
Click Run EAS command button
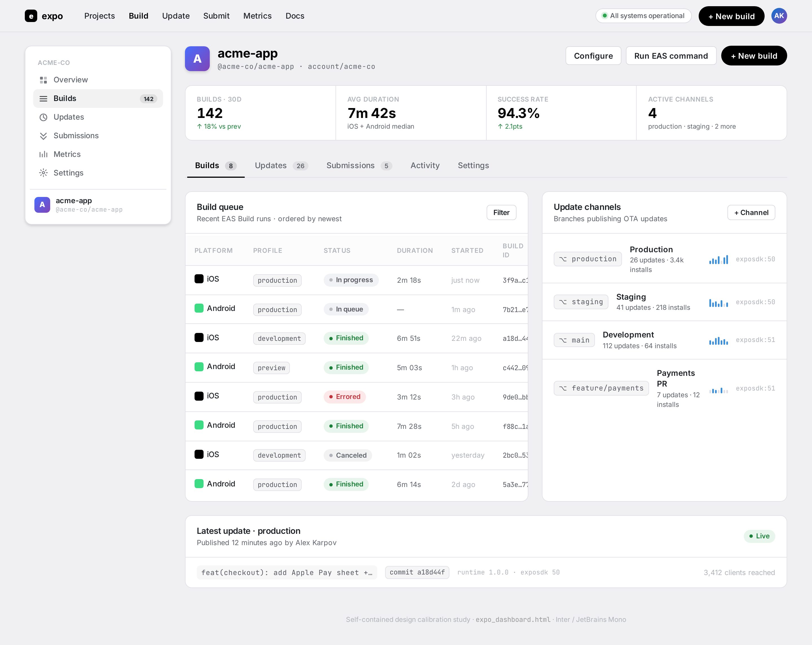[671, 56]
